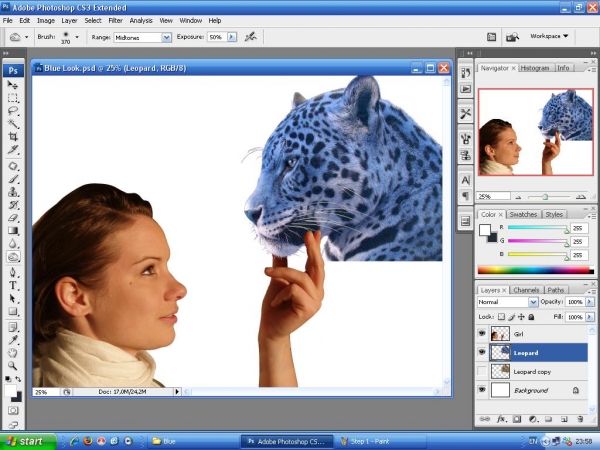Add a layer mask

(517, 419)
